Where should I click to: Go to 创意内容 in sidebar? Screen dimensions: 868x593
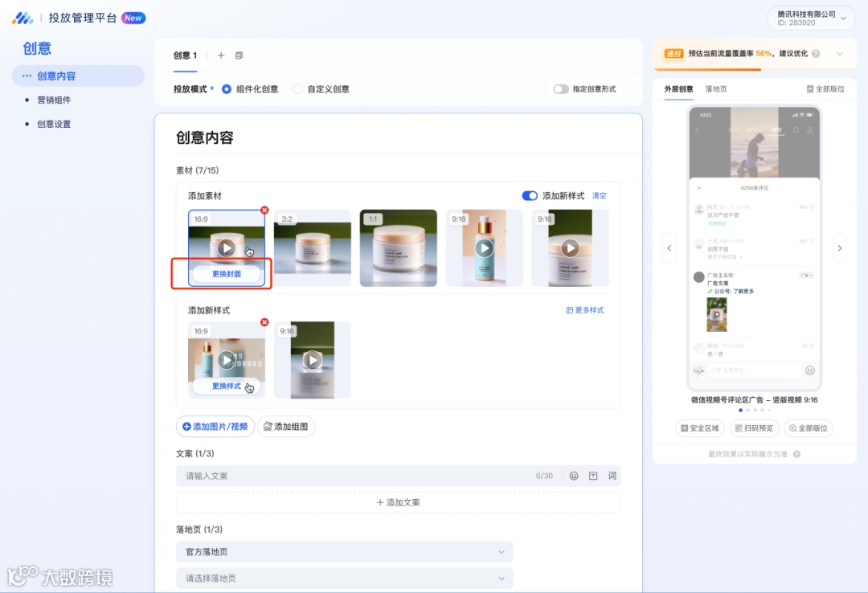click(x=78, y=76)
